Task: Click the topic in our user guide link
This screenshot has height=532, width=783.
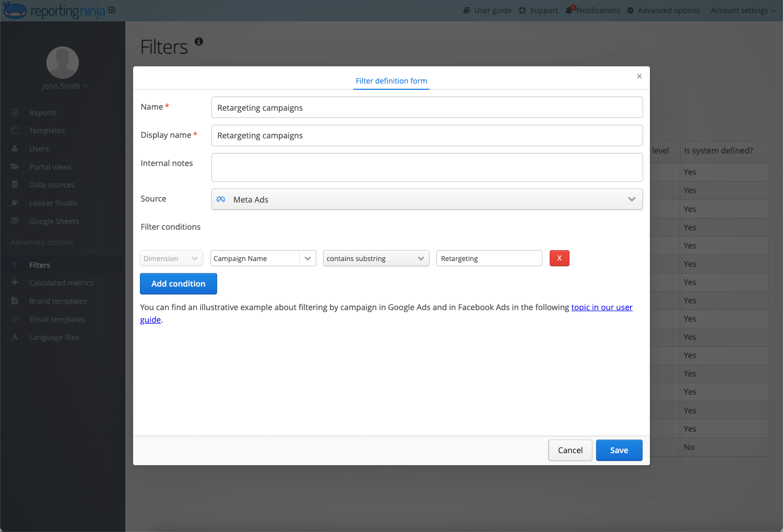Action: (x=601, y=307)
